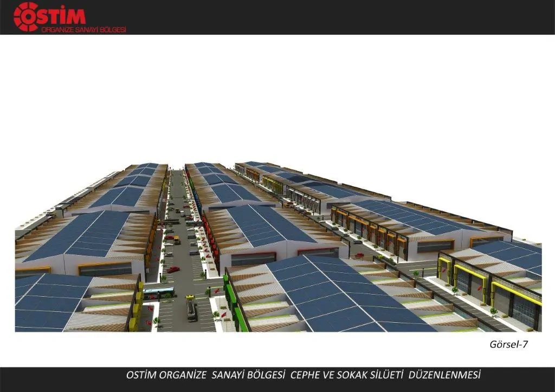The height and width of the screenshot is (392, 555).
Task: Click the red-trimmed window on central building gable
Action: (x=253, y=259)
